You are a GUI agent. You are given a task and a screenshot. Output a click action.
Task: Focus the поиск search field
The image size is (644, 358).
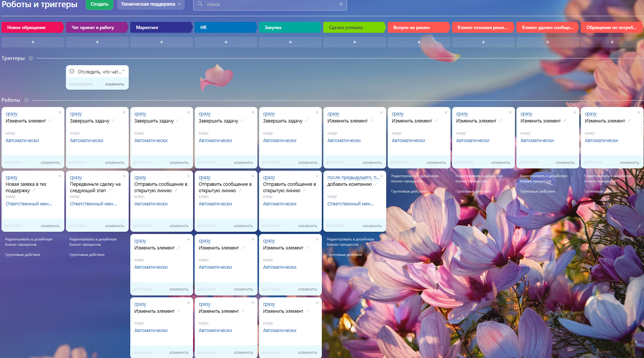[270, 5]
